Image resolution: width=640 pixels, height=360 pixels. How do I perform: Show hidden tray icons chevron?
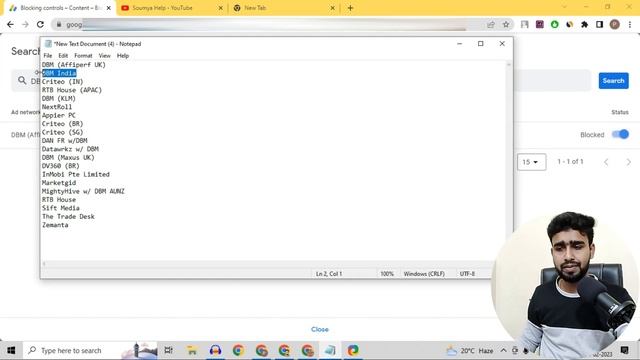tap(503, 351)
